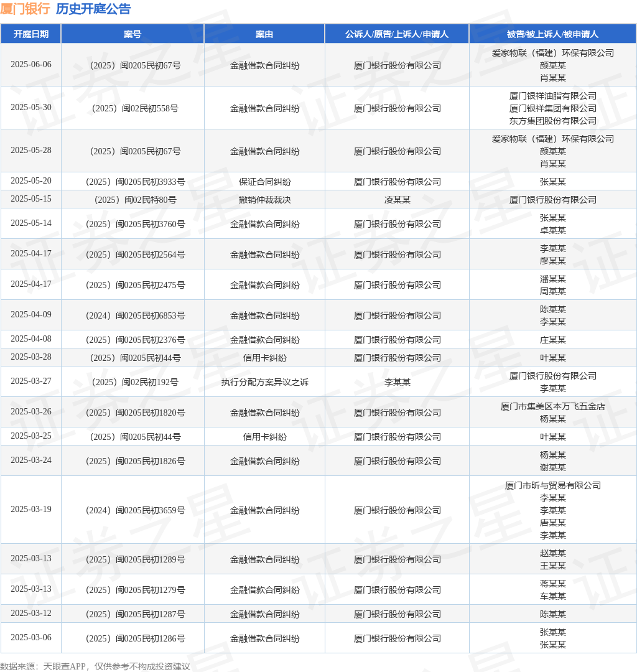The width and height of the screenshot is (637, 672).
Task: Click defendant 卓某某
Action: point(552,230)
